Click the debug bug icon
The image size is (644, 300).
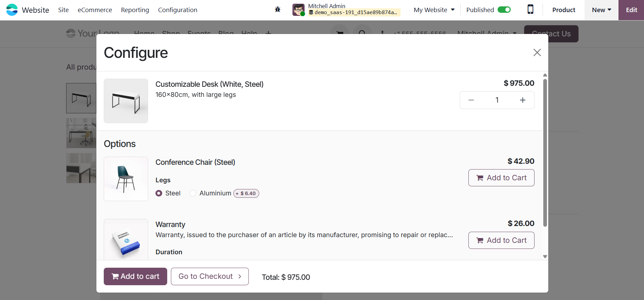[x=277, y=10]
